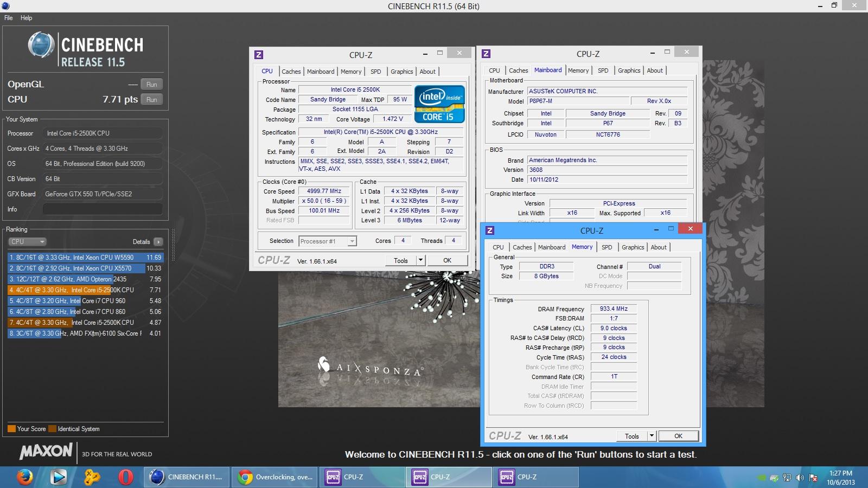
Task: Open the Help menu in Cinebench
Action: 26,18
